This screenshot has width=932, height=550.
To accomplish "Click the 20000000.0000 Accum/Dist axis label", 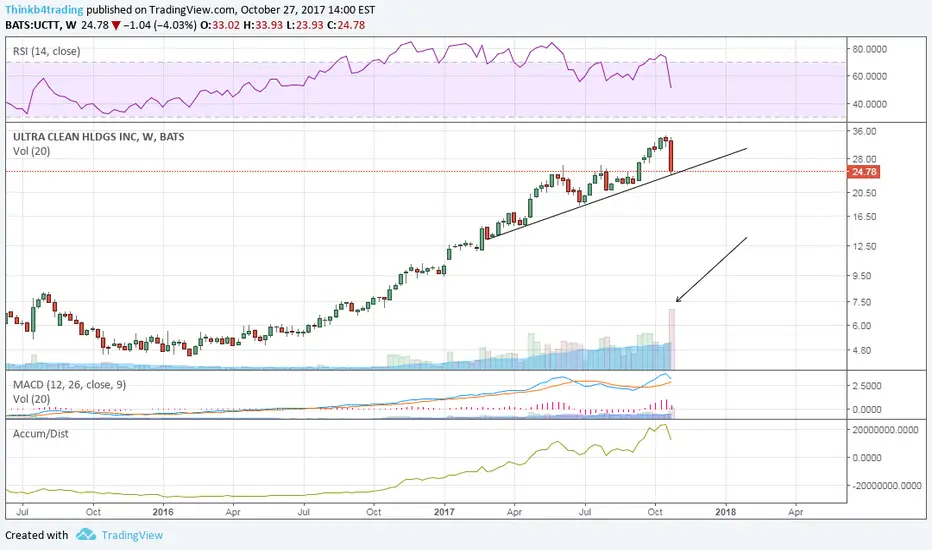I will point(886,430).
